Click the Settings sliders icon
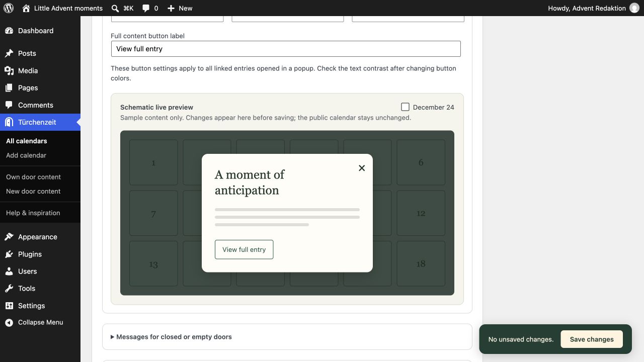 (x=9, y=306)
